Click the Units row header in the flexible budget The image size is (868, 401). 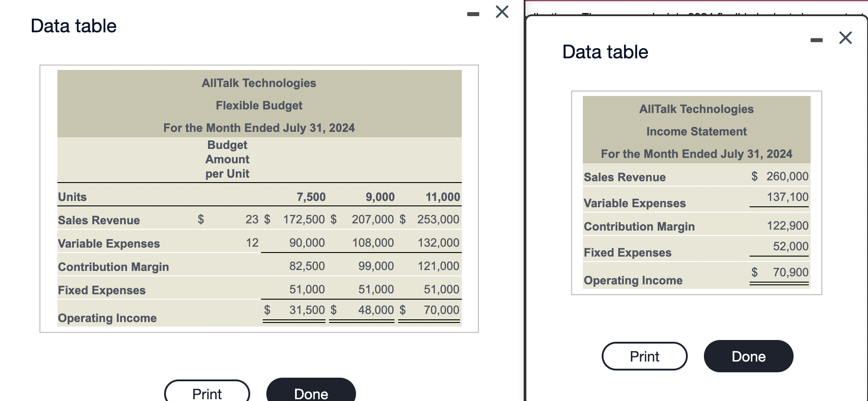coord(72,196)
